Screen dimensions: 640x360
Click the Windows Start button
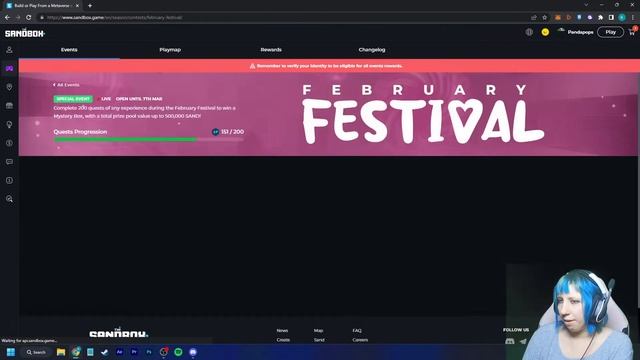tap(11, 352)
